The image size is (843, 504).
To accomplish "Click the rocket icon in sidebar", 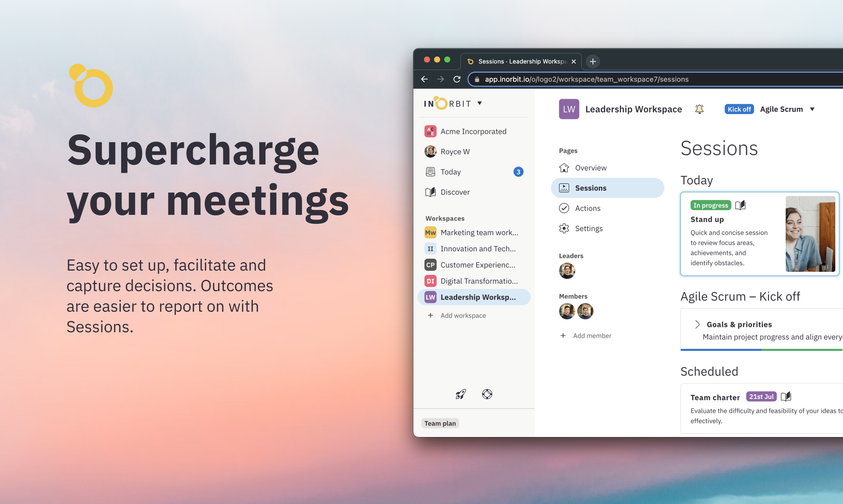I will click(x=461, y=394).
